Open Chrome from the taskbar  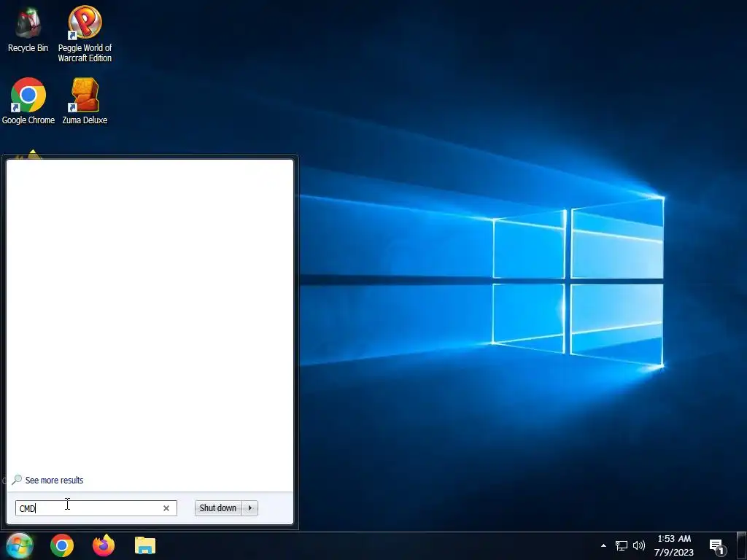[x=62, y=545]
